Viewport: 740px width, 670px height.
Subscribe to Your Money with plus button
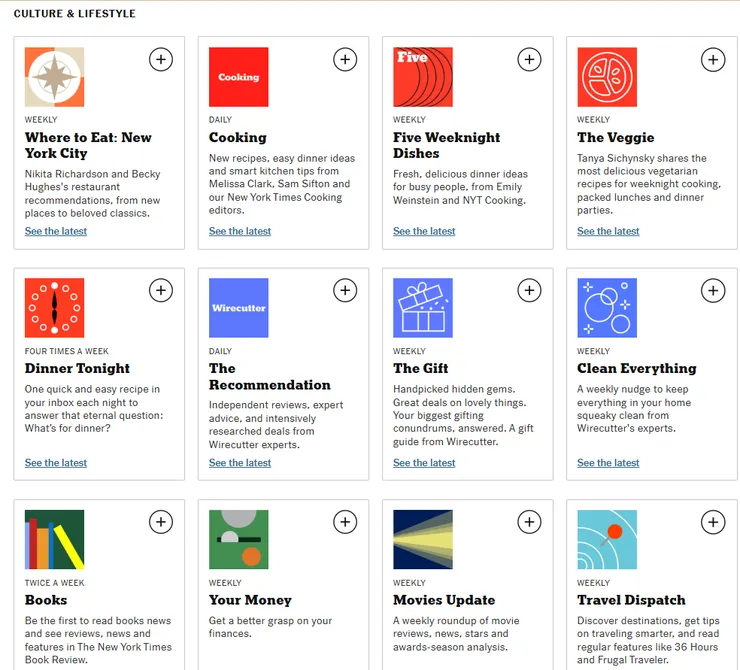pyautogui.click(x=345, y=522)
